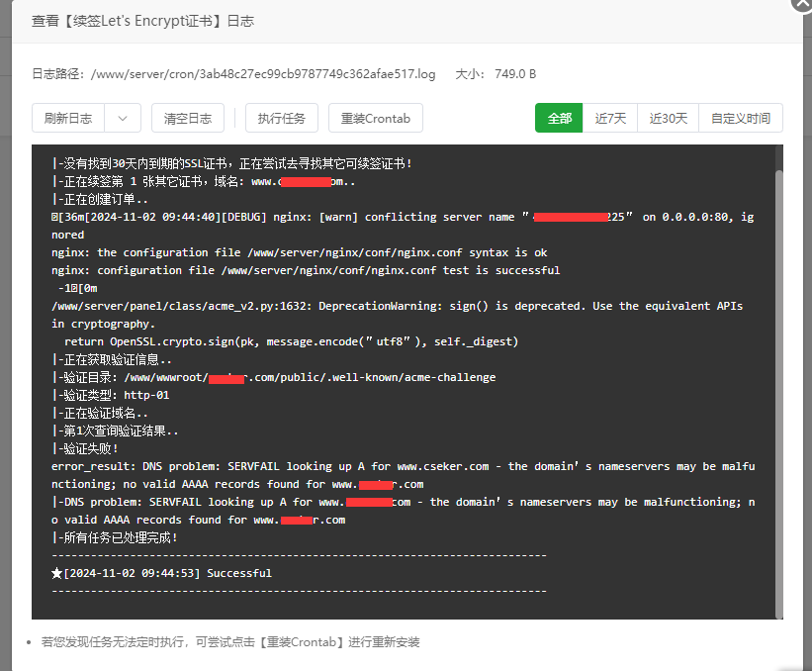This screenshot has height=671, width=812.
Task: Click the 重装Crontab button
Action: coord(376,118)
